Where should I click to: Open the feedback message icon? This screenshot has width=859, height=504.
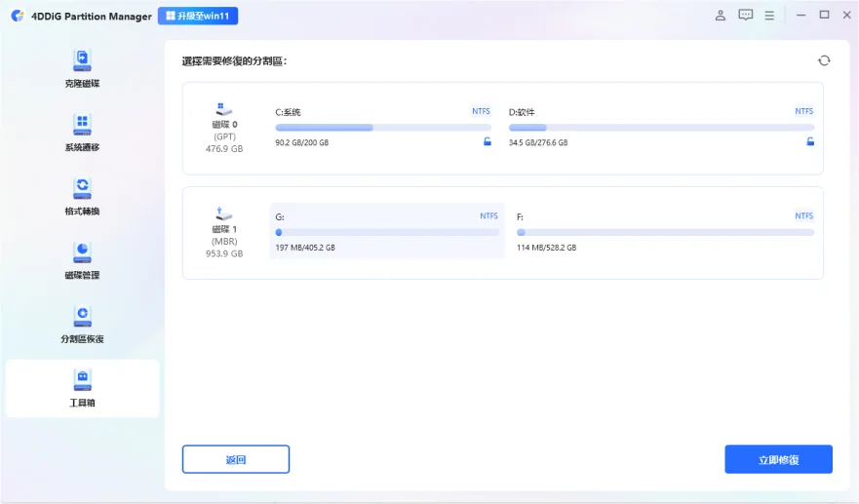[746, 16]
